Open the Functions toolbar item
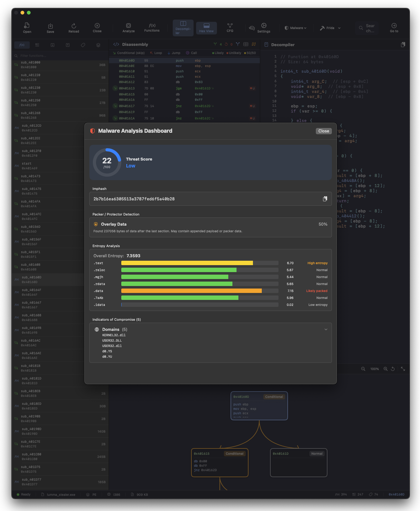 pos(152,28)
